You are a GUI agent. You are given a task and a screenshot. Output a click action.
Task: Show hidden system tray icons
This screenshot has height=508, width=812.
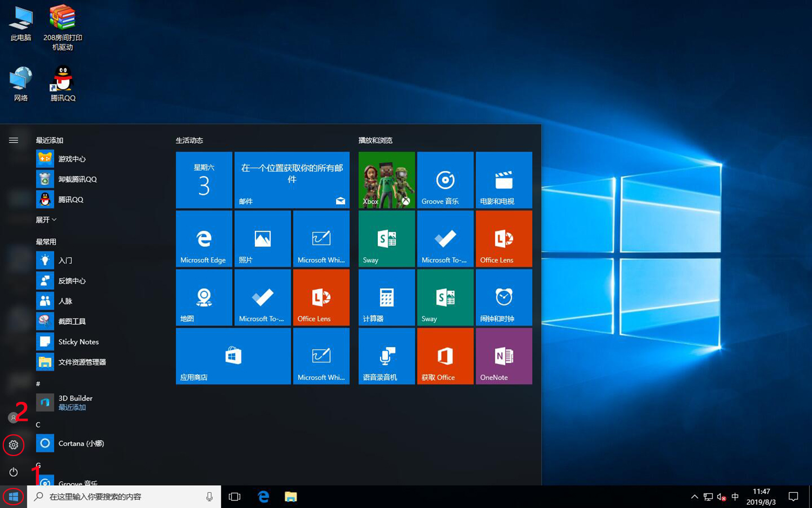(695, 497)
